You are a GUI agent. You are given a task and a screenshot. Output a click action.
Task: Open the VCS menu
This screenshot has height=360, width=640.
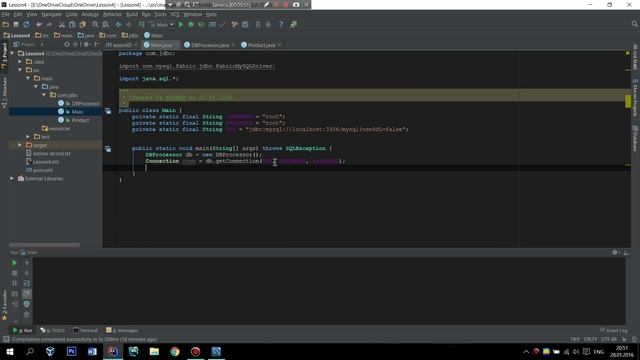(x=175, y=14)
